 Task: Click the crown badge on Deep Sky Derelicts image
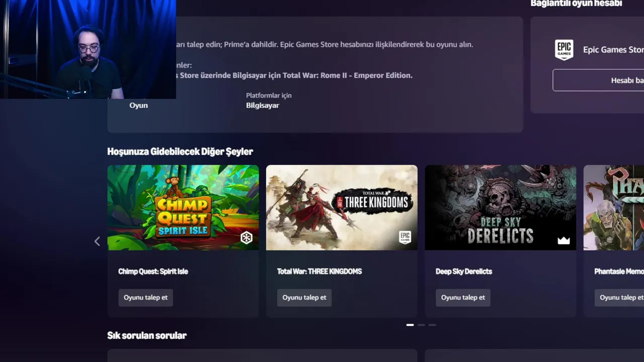[563, 240]
